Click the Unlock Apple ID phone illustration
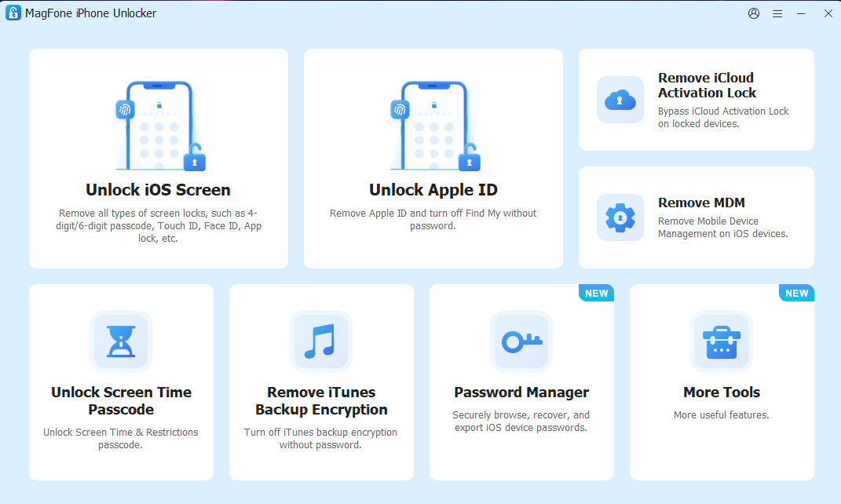Viewport: 841px width, 504px height. click(x=435, y=126)
